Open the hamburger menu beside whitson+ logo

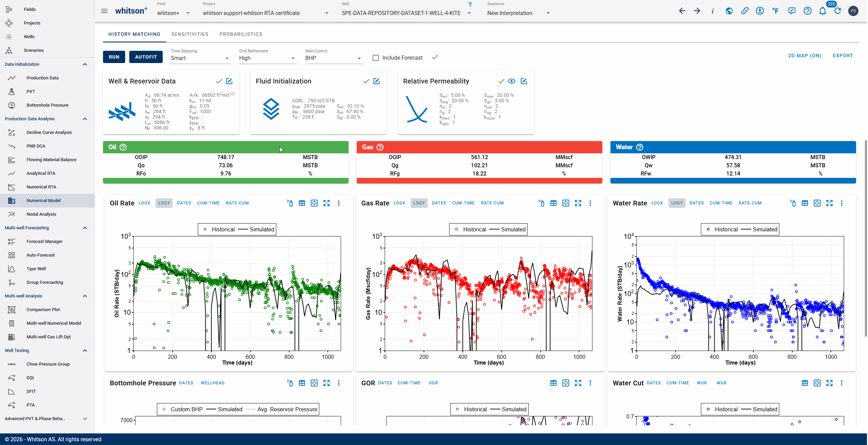tap(104, 11)
